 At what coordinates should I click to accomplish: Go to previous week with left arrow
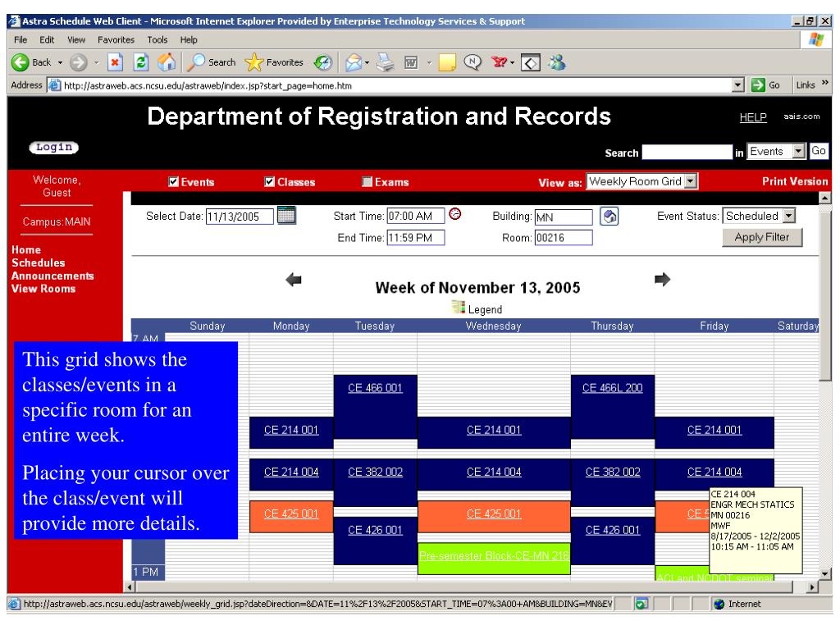click(x=294, y=279)
